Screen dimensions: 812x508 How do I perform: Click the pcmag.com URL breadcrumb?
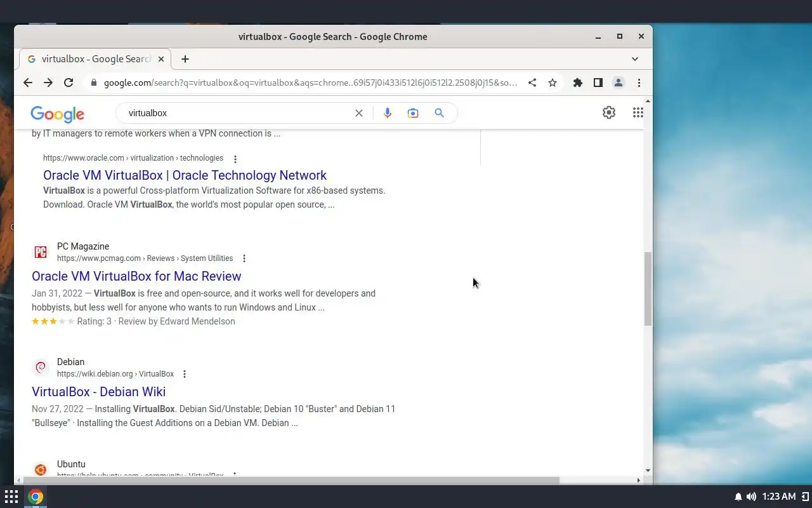coord(145,258)
